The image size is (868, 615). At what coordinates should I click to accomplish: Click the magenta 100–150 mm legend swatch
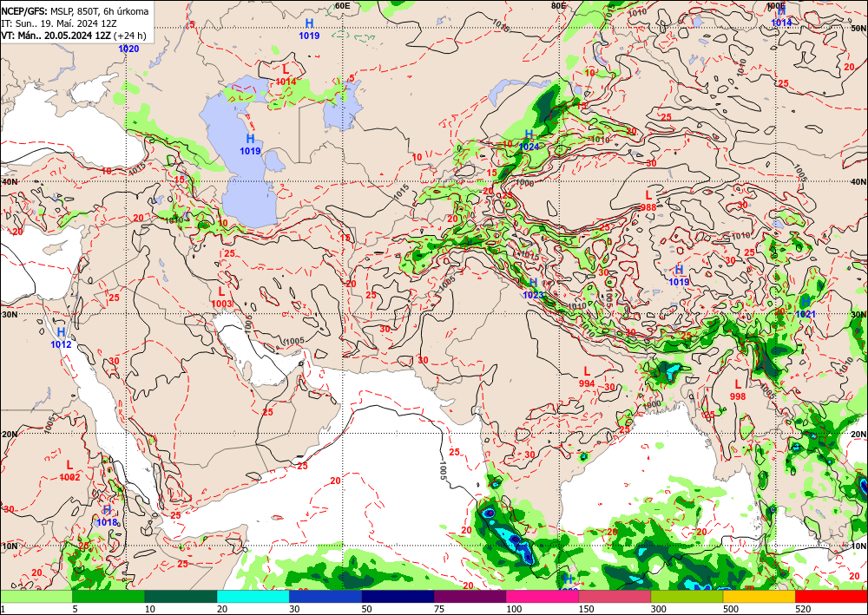(x=542, y=597)
